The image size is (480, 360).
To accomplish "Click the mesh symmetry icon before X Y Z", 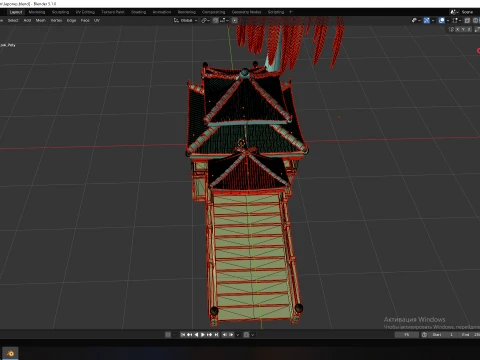I will [451, 29].
